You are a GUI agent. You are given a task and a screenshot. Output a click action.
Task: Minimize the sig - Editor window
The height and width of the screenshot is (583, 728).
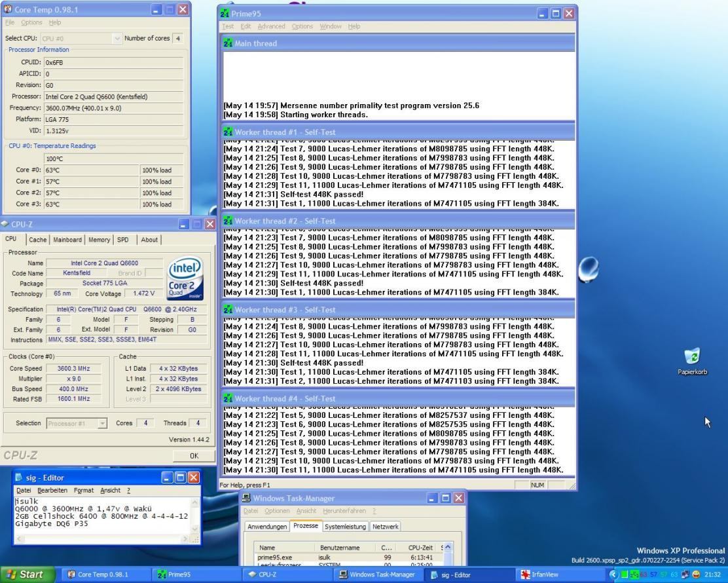[x=167, y=478]
